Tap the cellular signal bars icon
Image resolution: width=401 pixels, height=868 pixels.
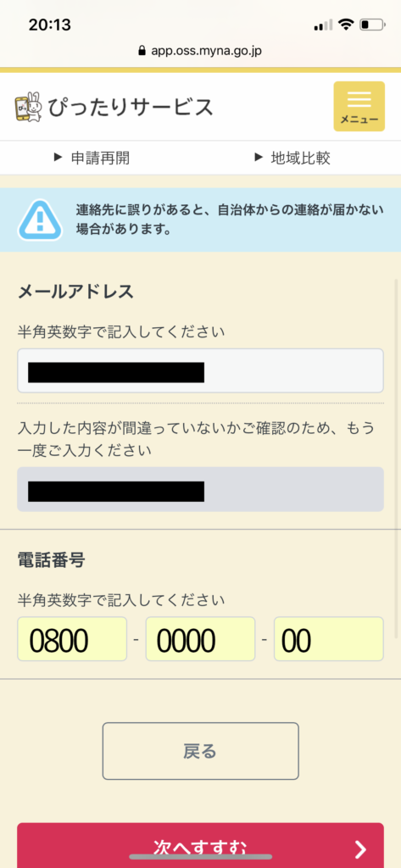click(324, 25)
